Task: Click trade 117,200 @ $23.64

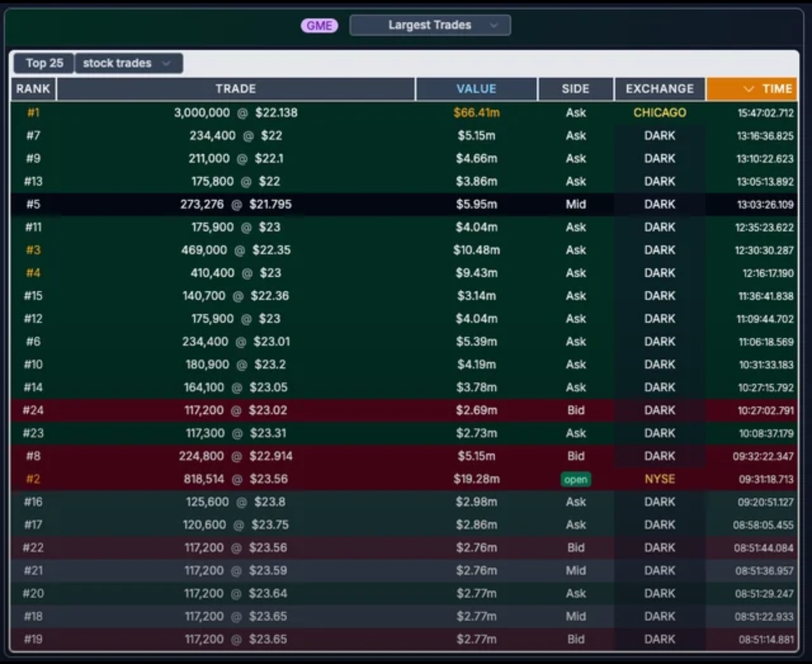Action: (236, 594)
